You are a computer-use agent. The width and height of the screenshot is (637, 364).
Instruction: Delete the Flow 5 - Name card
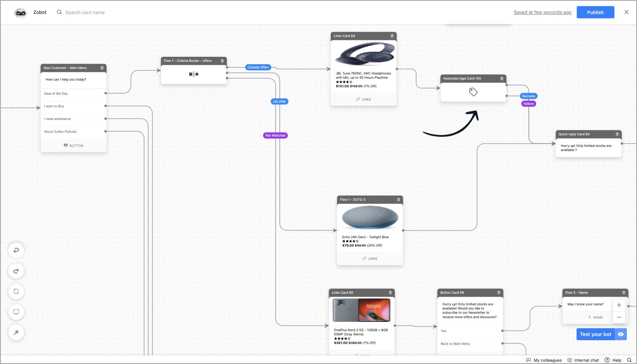[x=624, y=292]
